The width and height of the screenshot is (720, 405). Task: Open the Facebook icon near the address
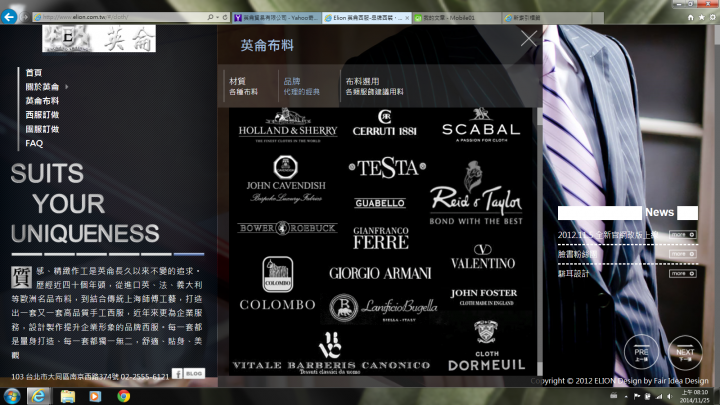177,374
